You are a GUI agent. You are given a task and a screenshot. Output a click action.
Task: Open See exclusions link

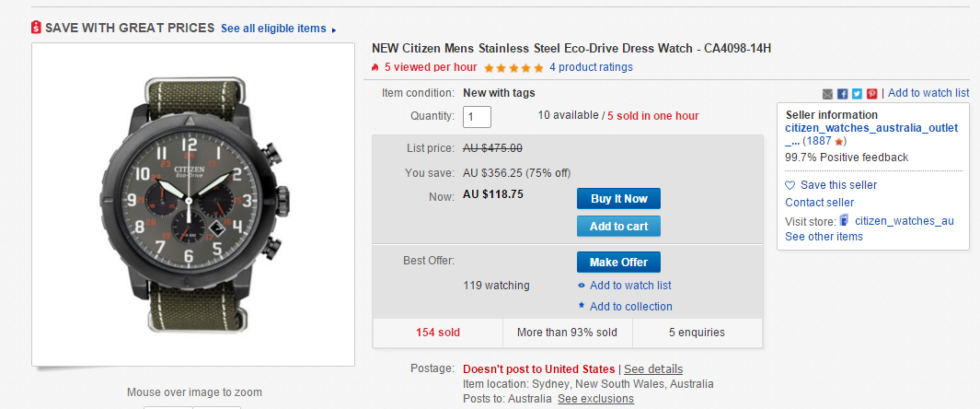[595, 398]
